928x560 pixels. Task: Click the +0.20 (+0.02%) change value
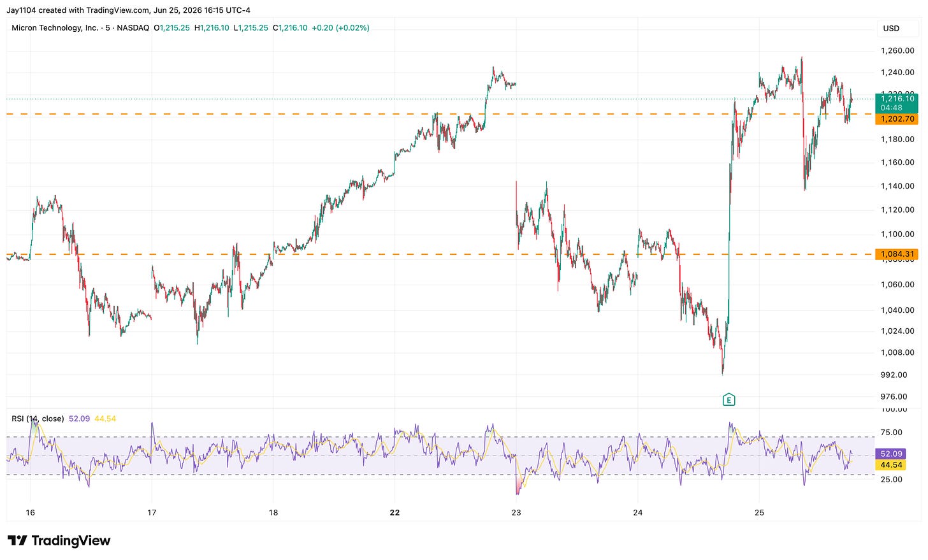pos(340,28)
